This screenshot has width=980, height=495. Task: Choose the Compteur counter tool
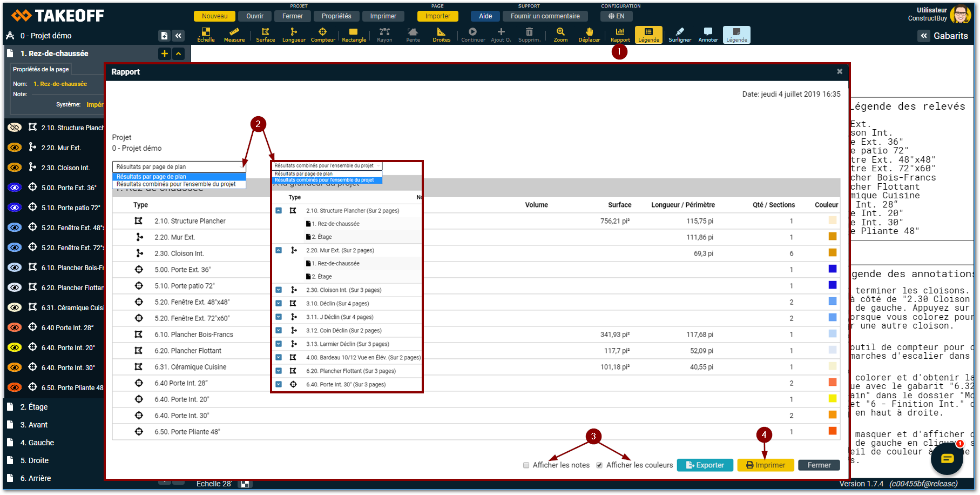tap(323, 35)
